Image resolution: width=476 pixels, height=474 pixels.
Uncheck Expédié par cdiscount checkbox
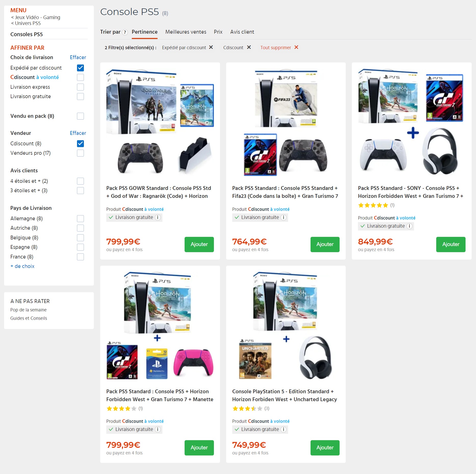pos(80,68)
